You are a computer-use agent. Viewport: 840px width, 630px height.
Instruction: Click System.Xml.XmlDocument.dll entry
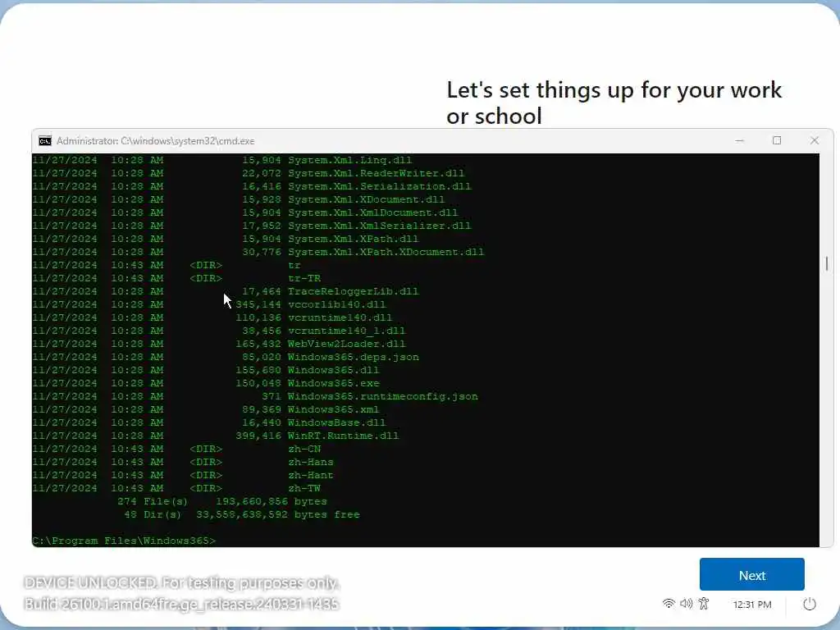(x=373, y=212)
